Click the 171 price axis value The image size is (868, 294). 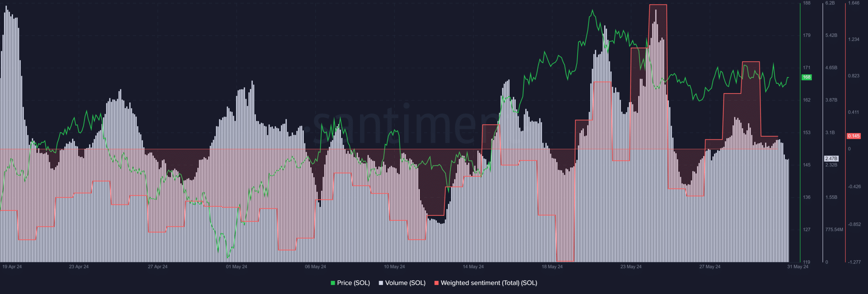click(x=807, y=68)
